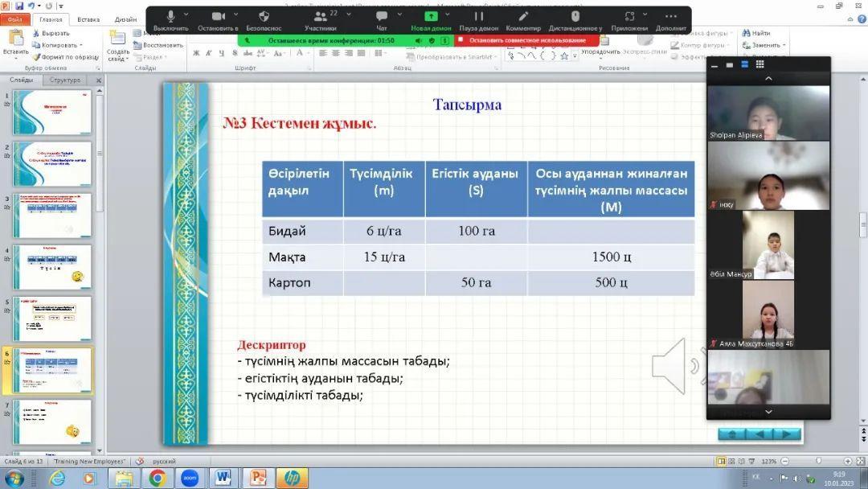Select slide 5 thumbnail

(52, 318)
